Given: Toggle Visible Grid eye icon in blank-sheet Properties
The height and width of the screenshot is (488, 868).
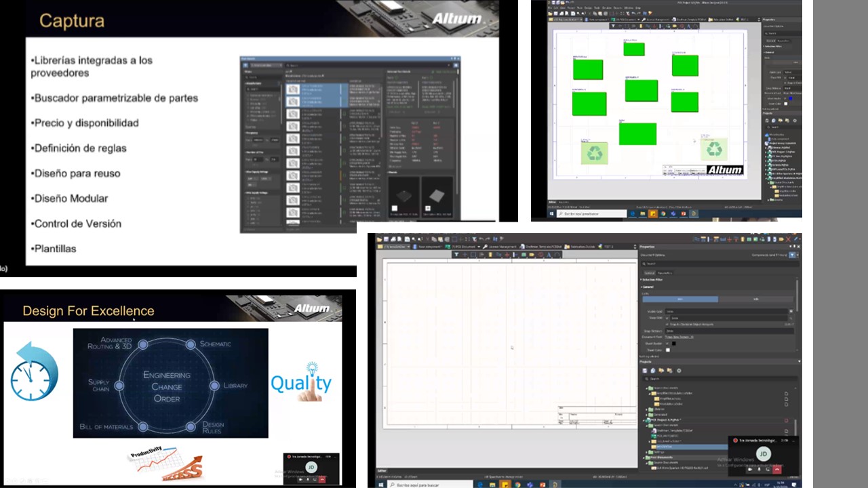Looking at the screenshot, I should 791,311.
